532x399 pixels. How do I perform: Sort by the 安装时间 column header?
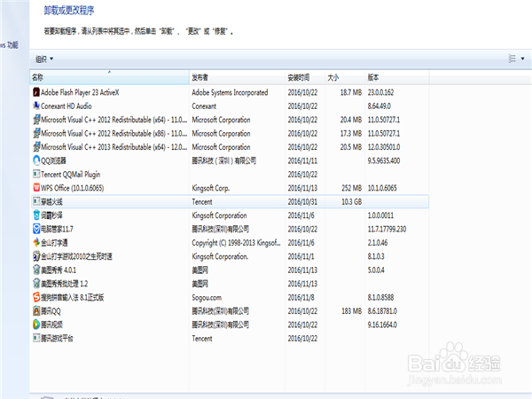[x=305, y=77]
